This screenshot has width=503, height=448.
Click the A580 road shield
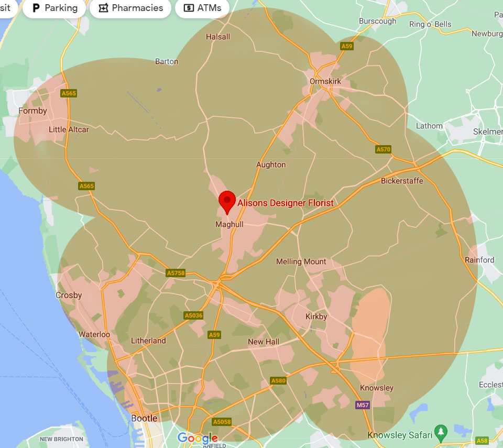[x=278, y=381]
